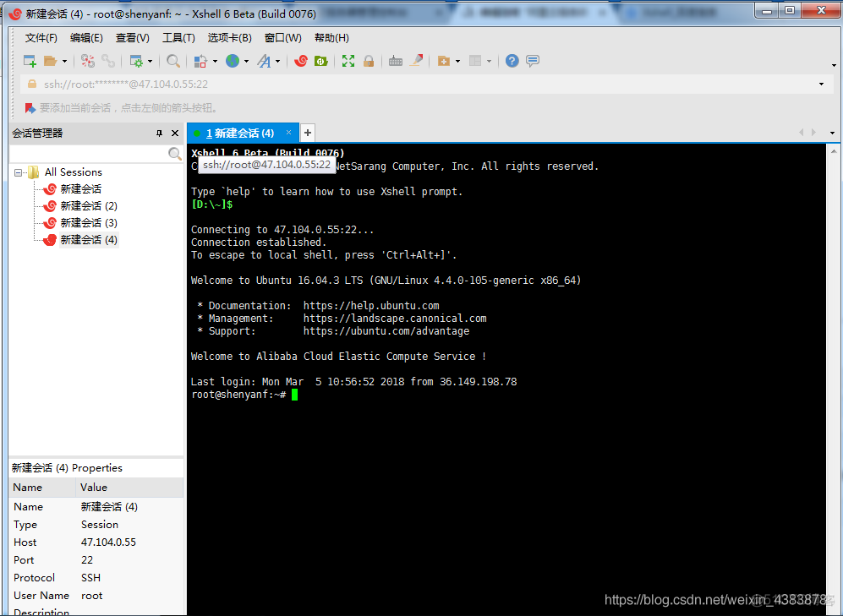Viewport: 843px width, 616px height.
Task: Click the globe encoding icon
Action: coord(233,61)
